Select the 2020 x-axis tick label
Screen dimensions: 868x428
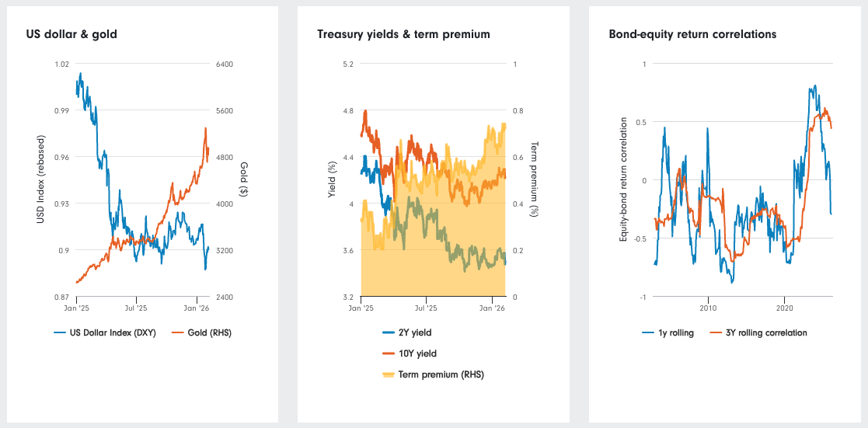click(x=785, y=308)
